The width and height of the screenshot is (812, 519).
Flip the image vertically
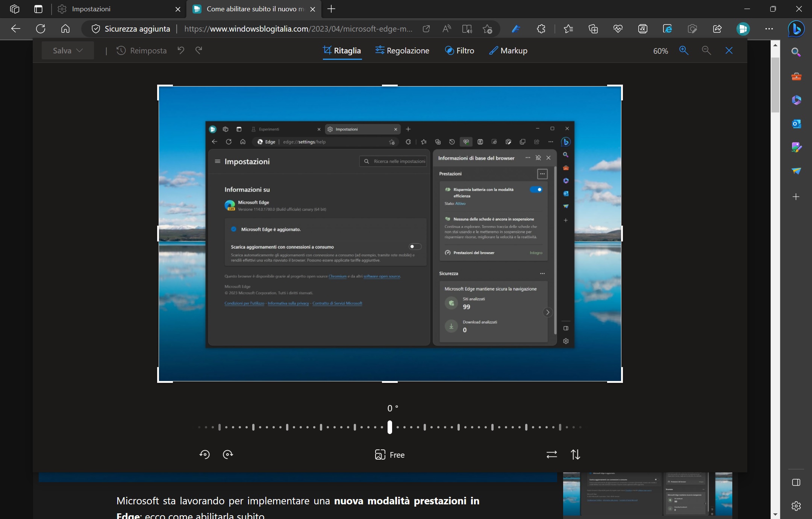point(576,455)
